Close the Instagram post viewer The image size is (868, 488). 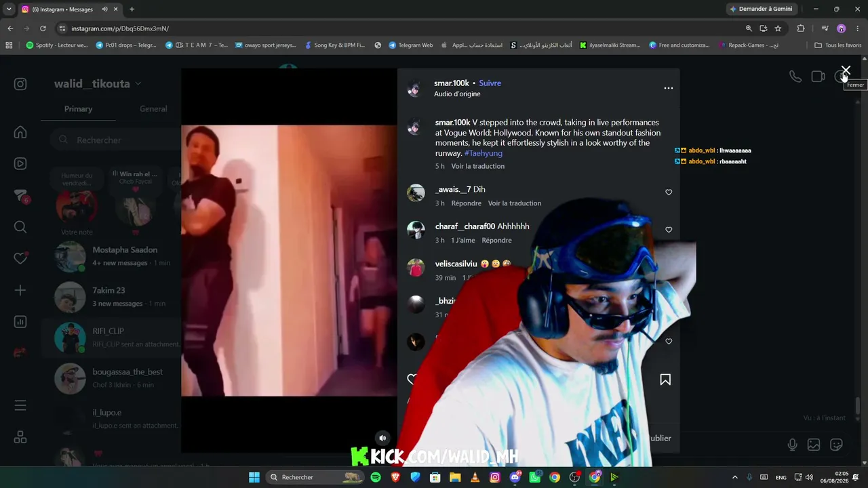pos(846,70)
